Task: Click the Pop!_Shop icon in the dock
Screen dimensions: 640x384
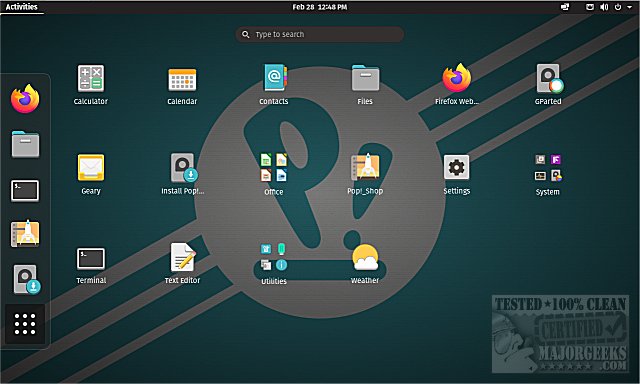Action: coord(25,234)
